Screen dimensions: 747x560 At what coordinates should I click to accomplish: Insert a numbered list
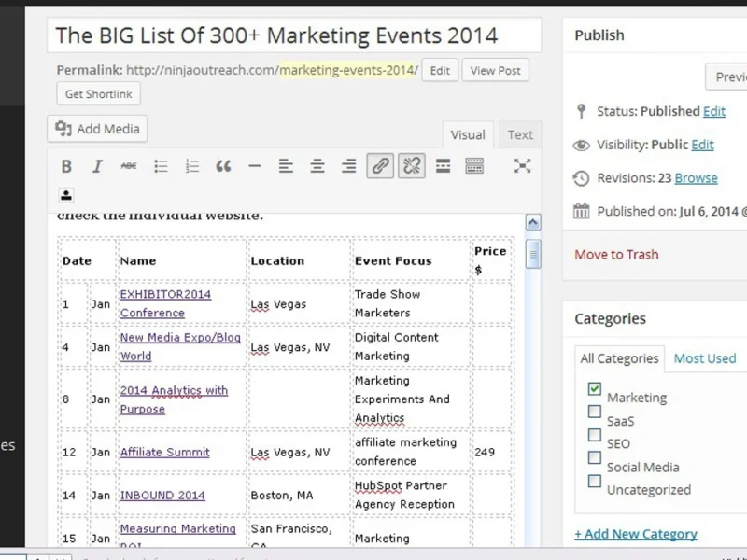click(192, 166)
